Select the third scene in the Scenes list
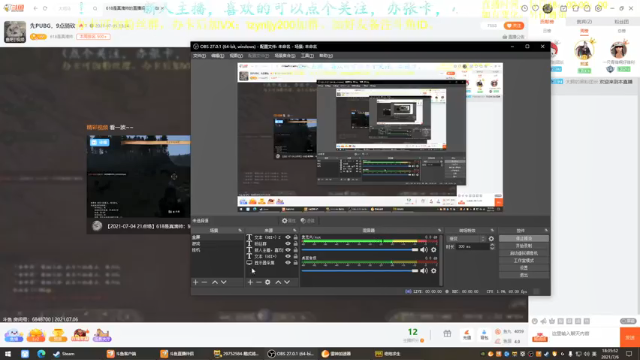Viewport: 640px width, 360px height. click(217, 250)
